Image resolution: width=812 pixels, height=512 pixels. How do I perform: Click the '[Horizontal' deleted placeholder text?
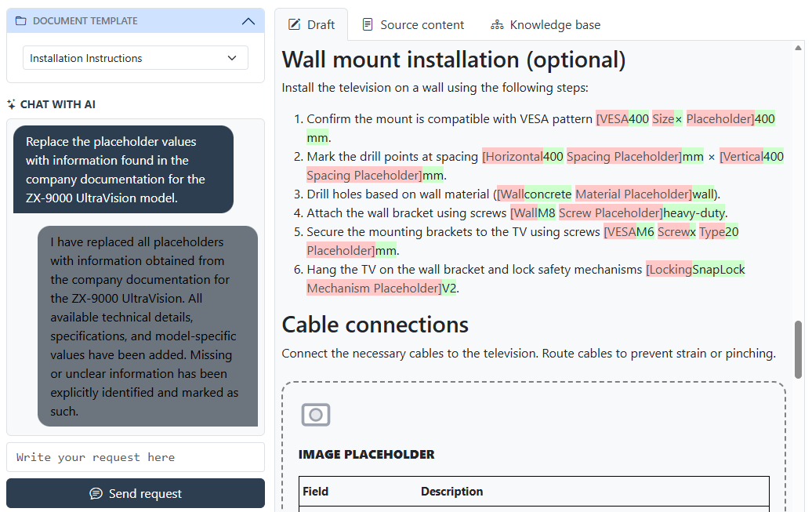[x=512, y=157]
